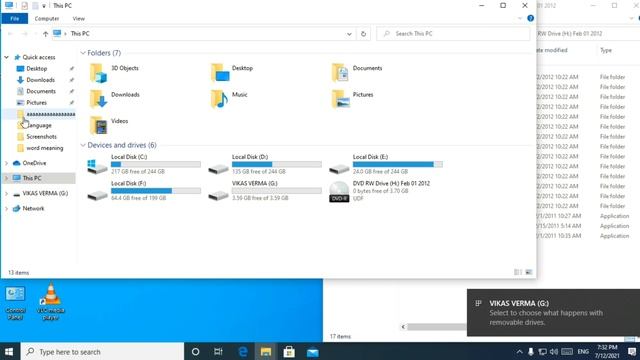This screenshot has height=360, width=640.
Task: Show hidden system tray icons
Action: tap(519, 351)
